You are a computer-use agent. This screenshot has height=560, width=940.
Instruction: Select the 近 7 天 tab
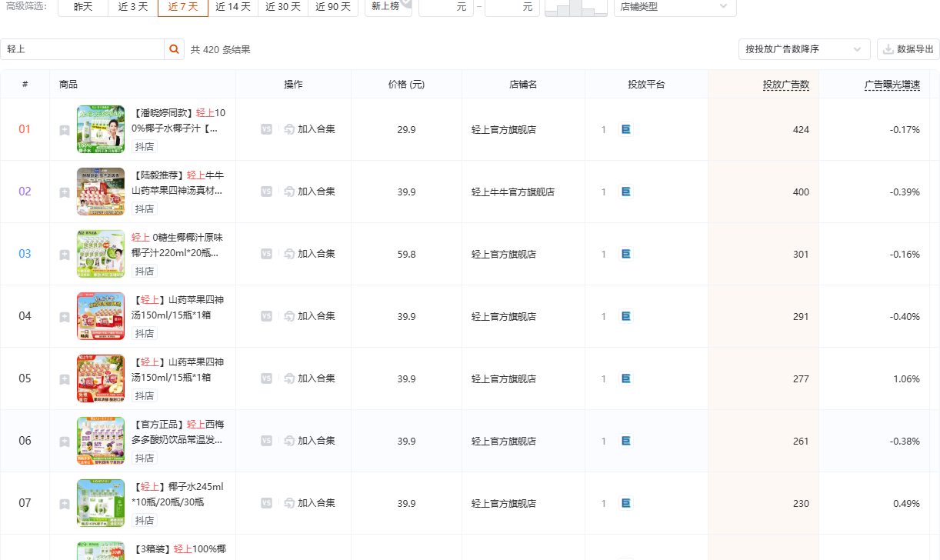183,7
